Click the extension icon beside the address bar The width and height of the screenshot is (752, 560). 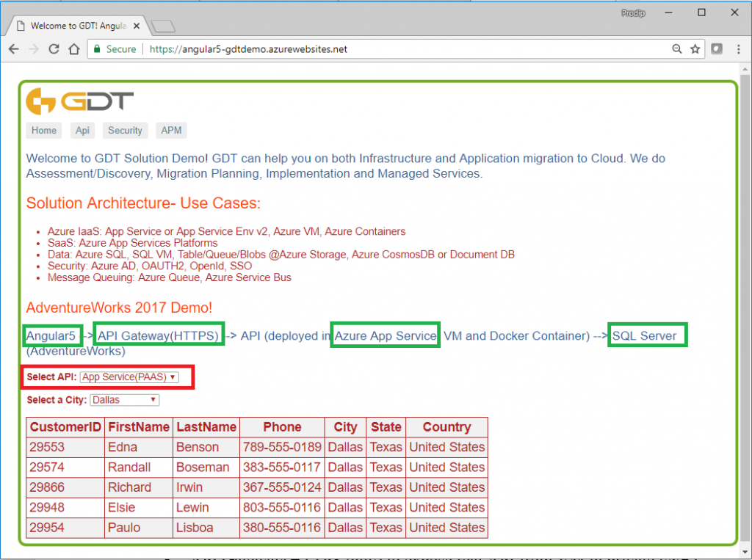click(716, 48)
